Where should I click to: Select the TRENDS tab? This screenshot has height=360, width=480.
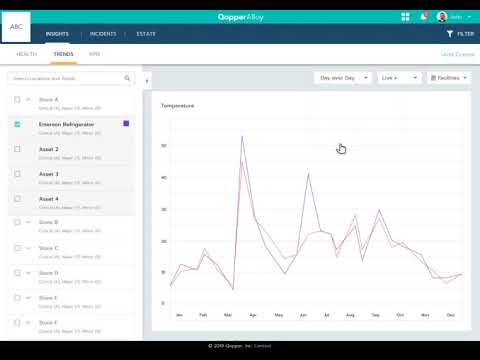tap(63, 54)
